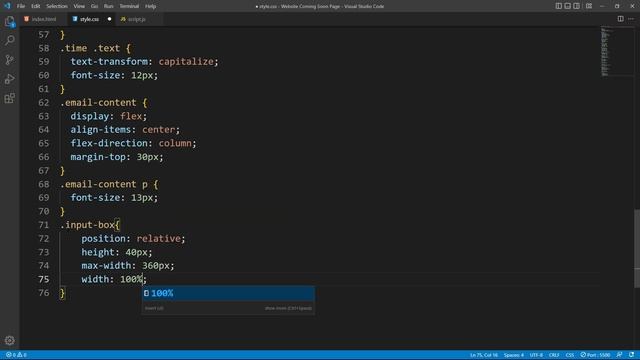Click the VS Code logo icon
640x360 pixels.
(x=7, y=6)
